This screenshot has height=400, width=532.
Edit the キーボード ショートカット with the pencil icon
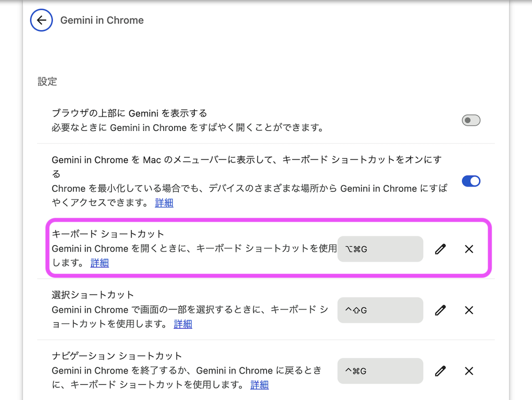[x=441, y=249]
